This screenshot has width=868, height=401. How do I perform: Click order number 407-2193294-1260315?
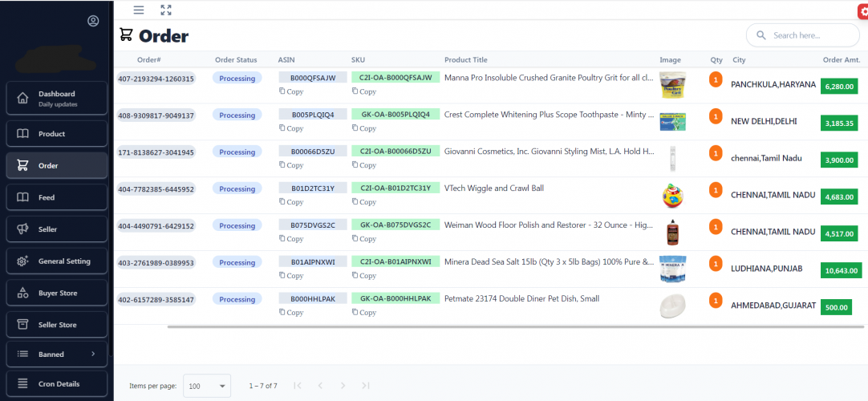[156, 79]
